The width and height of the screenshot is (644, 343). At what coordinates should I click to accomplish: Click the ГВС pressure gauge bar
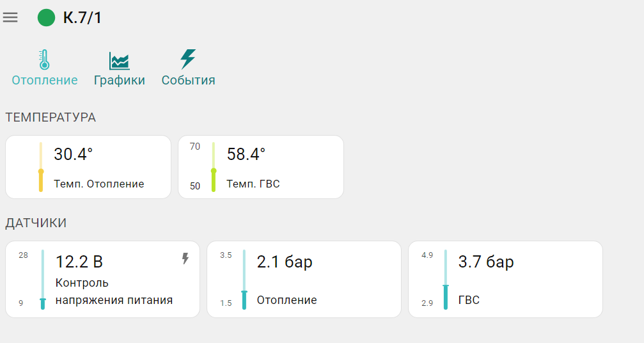pos(446,280)
